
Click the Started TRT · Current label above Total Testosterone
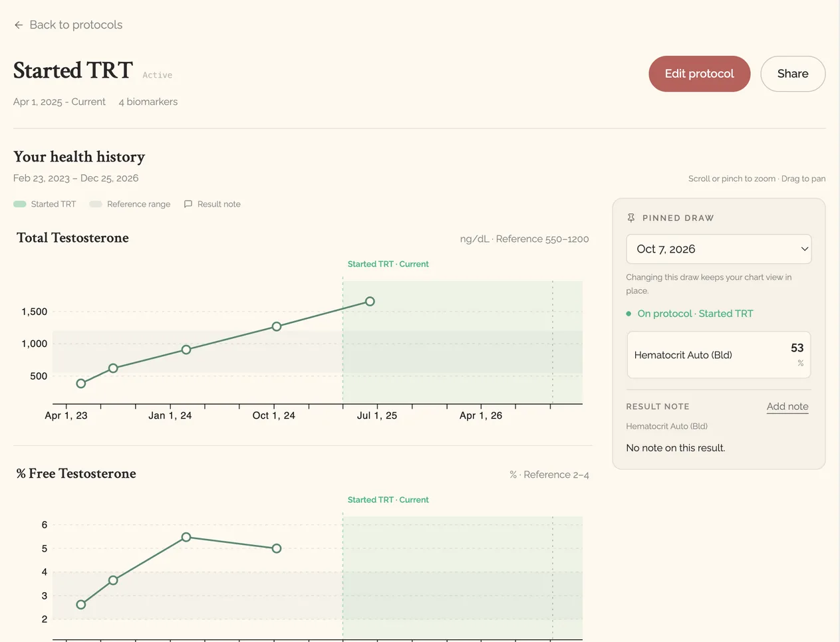coord(388,264)
